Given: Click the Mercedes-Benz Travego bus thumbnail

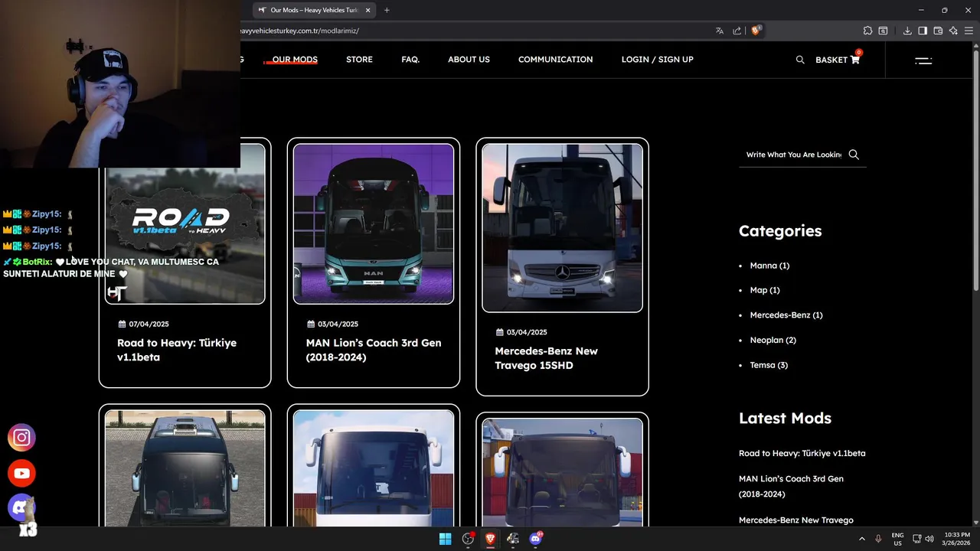Looking at the screenshot, I should (562, 228).
